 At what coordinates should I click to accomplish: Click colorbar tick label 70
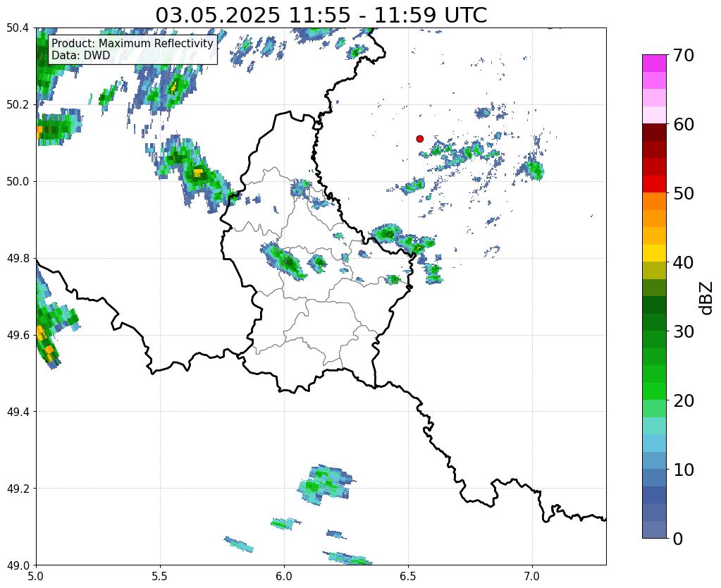[x=684, y=55]
